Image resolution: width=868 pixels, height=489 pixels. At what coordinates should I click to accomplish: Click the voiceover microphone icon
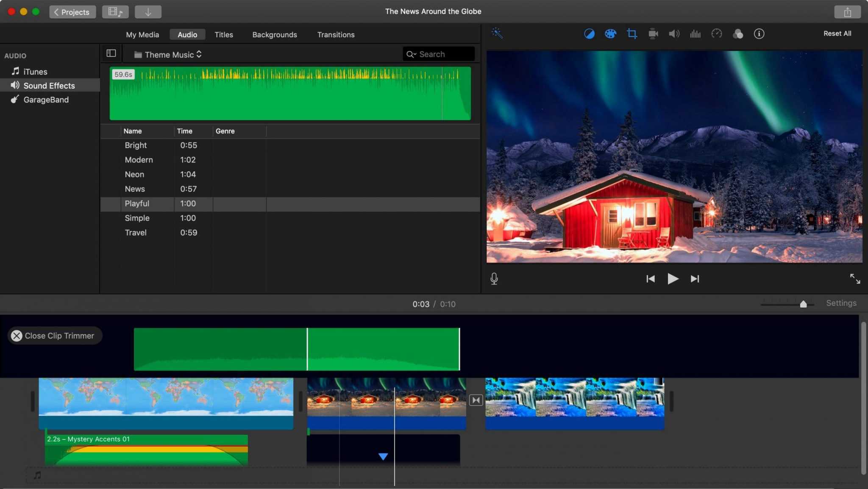point(494,279)
